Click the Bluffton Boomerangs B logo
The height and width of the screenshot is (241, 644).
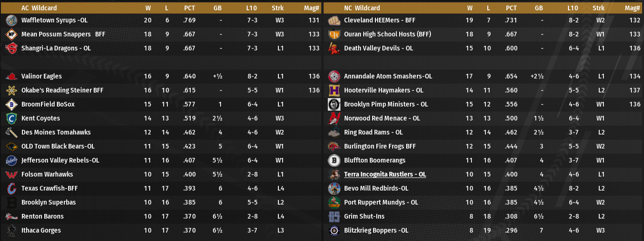[x=334, y=161]
